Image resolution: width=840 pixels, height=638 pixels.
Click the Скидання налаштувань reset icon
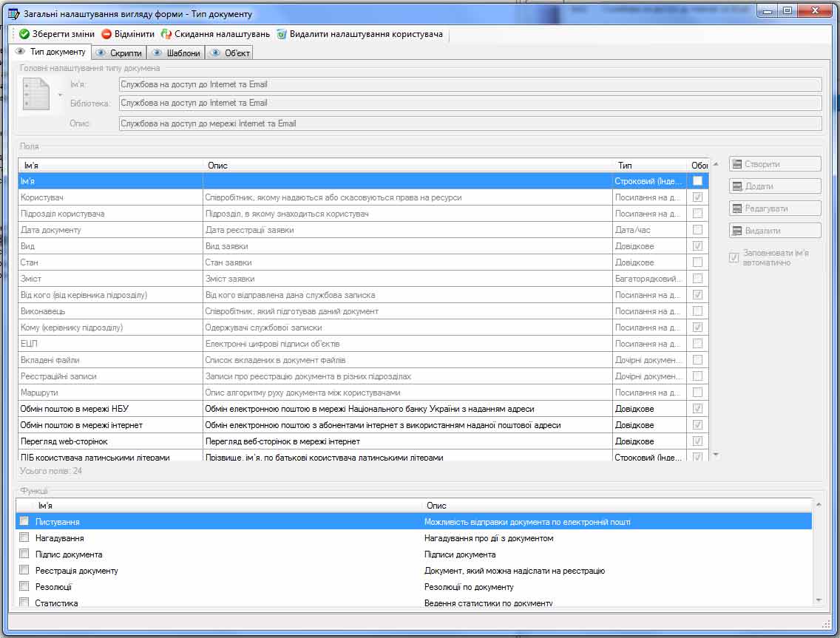coord(166,34)
